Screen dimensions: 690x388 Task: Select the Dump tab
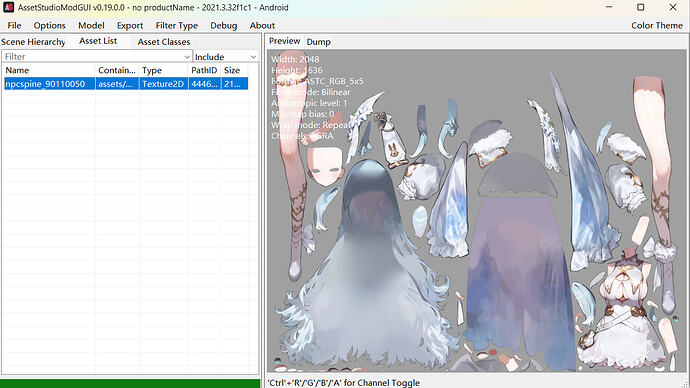point(319,42)
